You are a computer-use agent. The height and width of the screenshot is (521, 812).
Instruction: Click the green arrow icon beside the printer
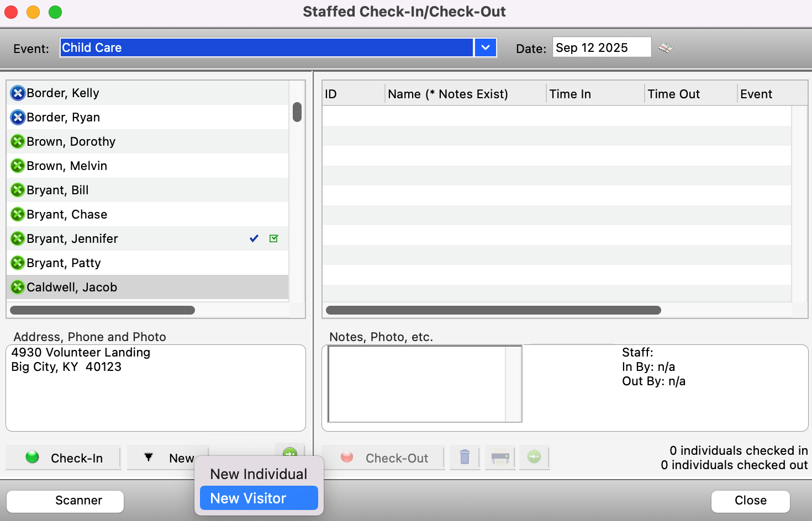[x=534, y=458]
